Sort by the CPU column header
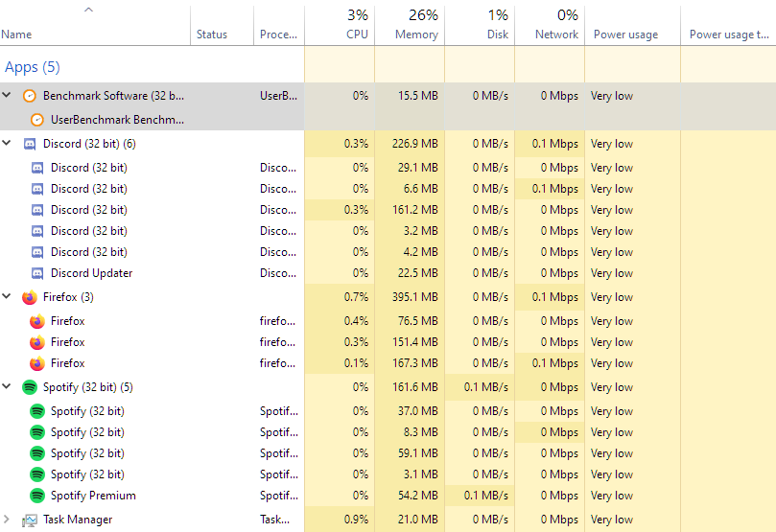Image resolution: width=776 pixels, height=532 pixels. point(340,26)
